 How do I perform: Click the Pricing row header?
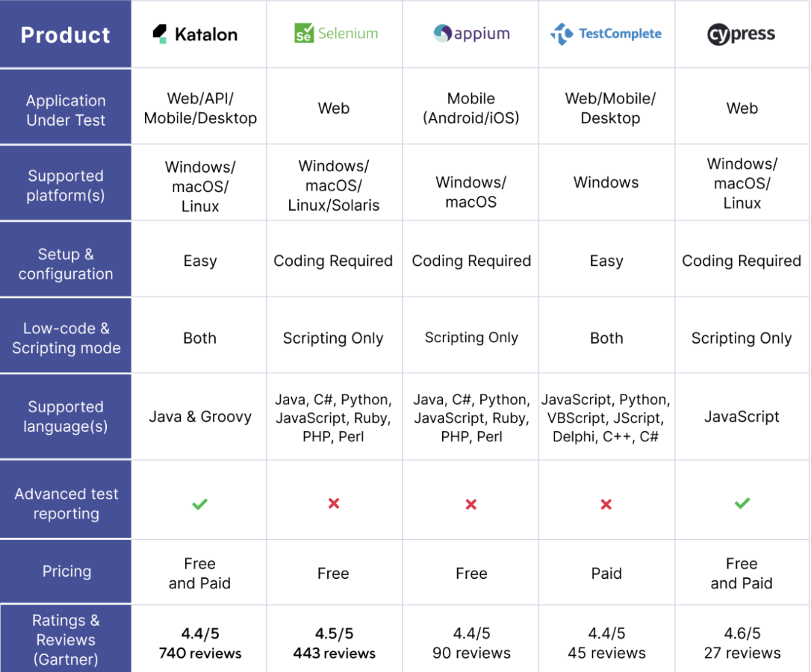coord(67,571)
